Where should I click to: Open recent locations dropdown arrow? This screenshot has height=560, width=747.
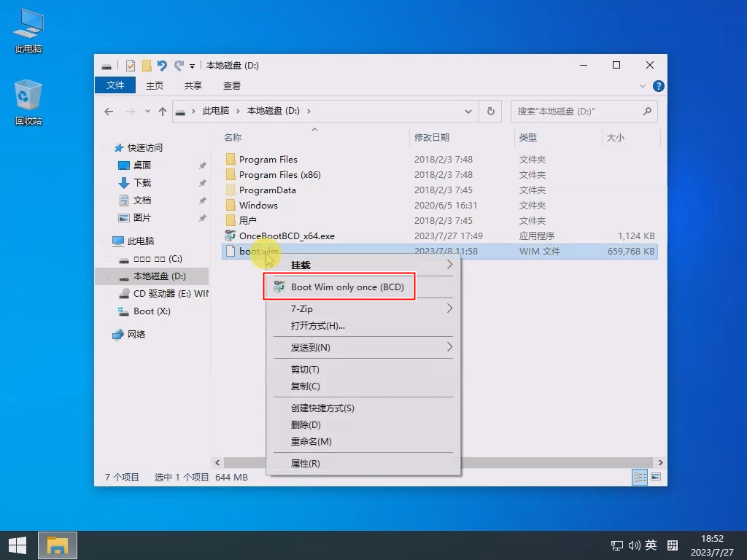tap(147, 112)
